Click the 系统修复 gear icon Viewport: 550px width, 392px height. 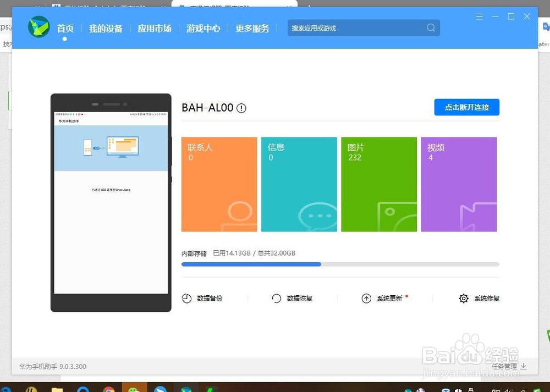[x=464, y=299]
